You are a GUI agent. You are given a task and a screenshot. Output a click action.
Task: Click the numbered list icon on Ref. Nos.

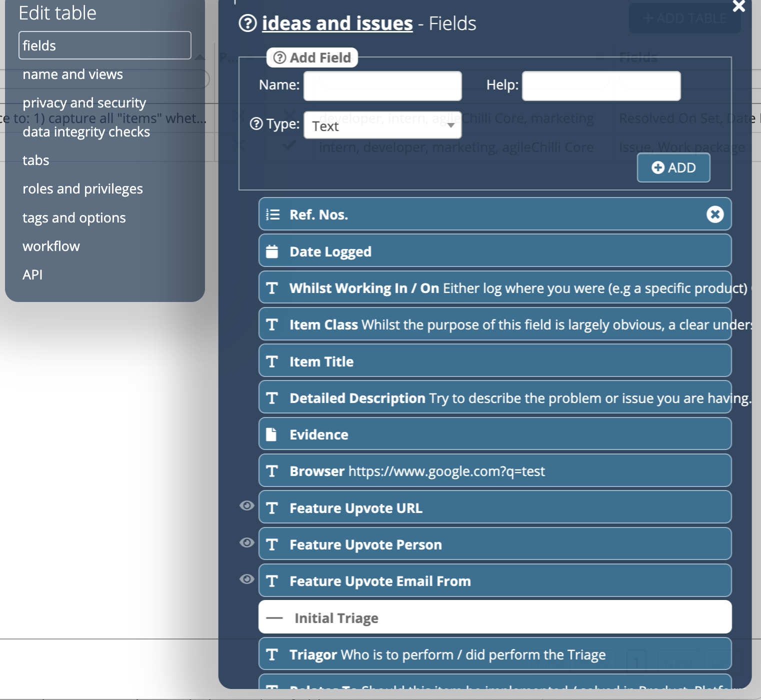272,214
